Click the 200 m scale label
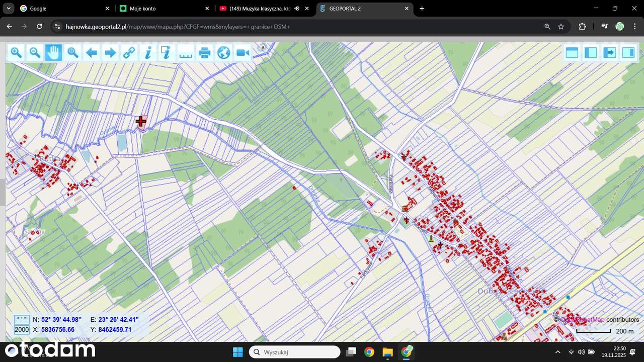Image resolution: width=644 pixels, height=362 pixels. point(625,331)
